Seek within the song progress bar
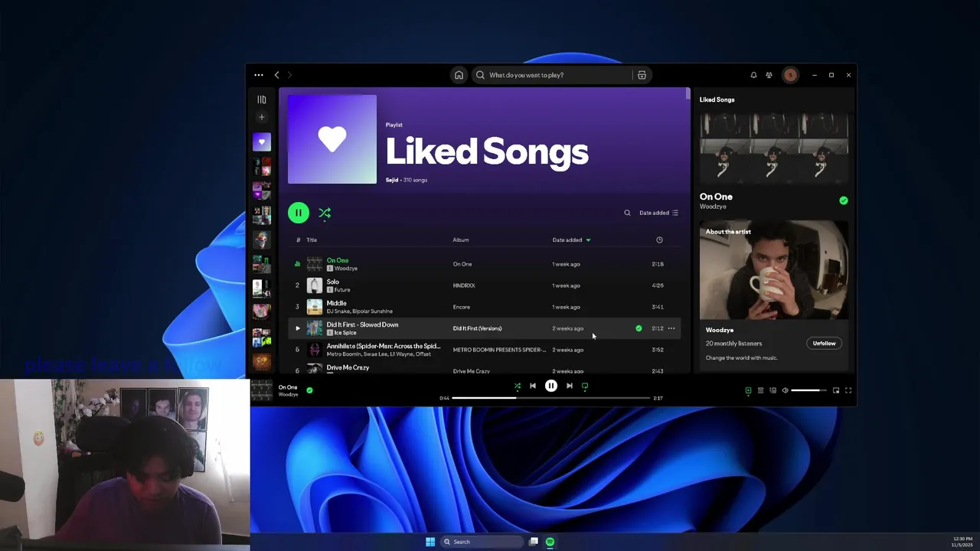This screenshot has width=980, height=551. click(x=550, y=398)
